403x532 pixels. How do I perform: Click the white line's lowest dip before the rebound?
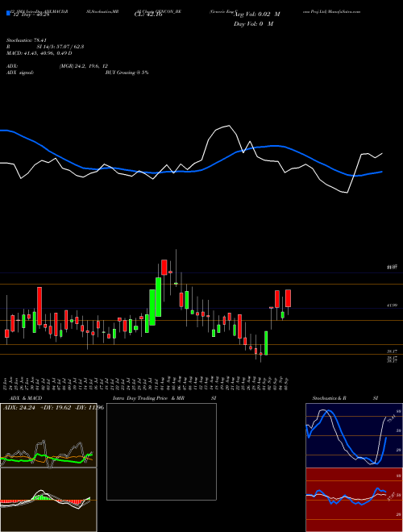click(x=347, y=193)
